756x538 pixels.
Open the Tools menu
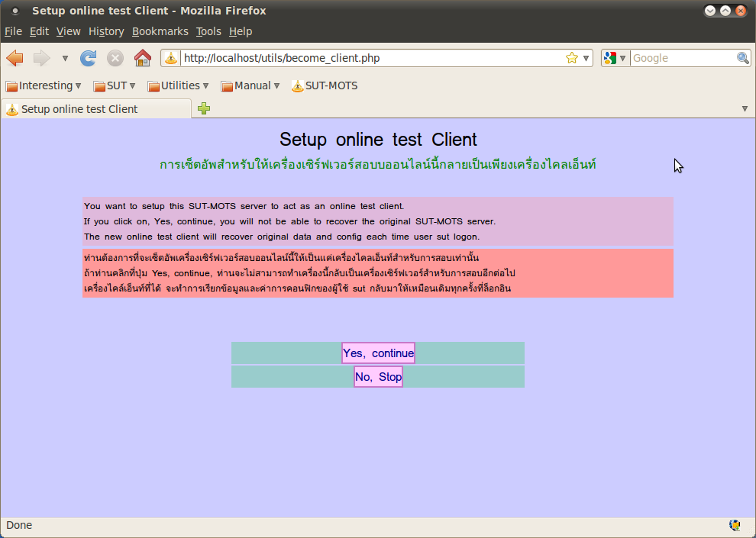(208, 31)
